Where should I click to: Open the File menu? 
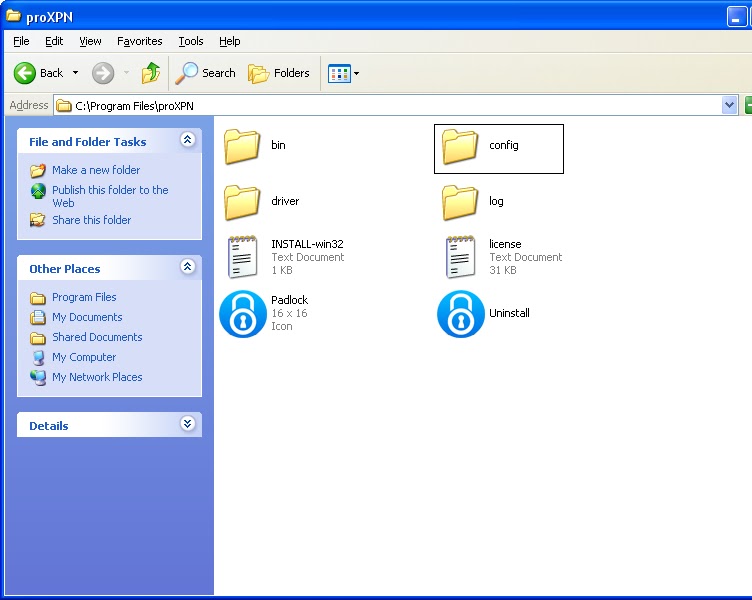[x=21, y=41]
